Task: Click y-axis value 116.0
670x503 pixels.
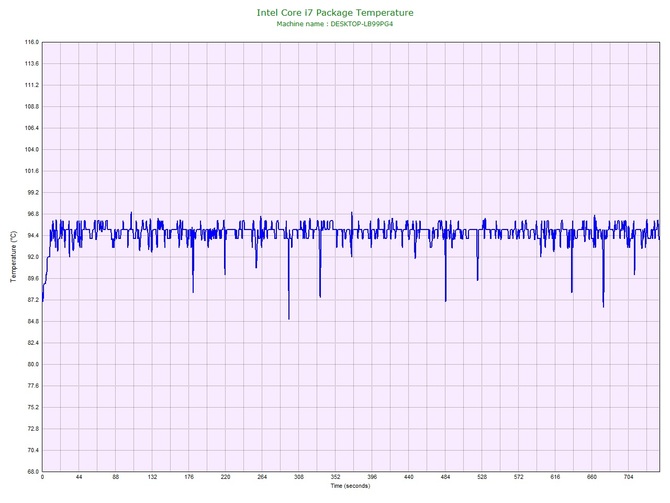Action: tap(32, 42)
